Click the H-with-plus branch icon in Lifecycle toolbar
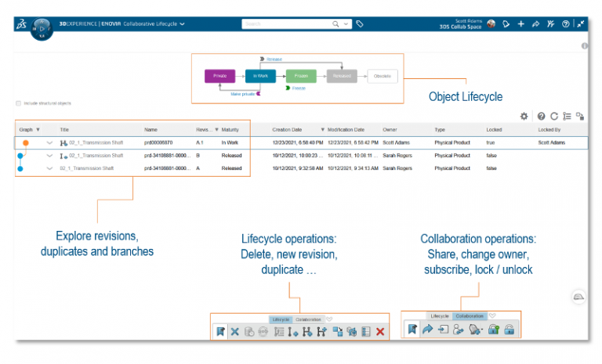This screenshot has width=602, height=364. coord(321,332)
